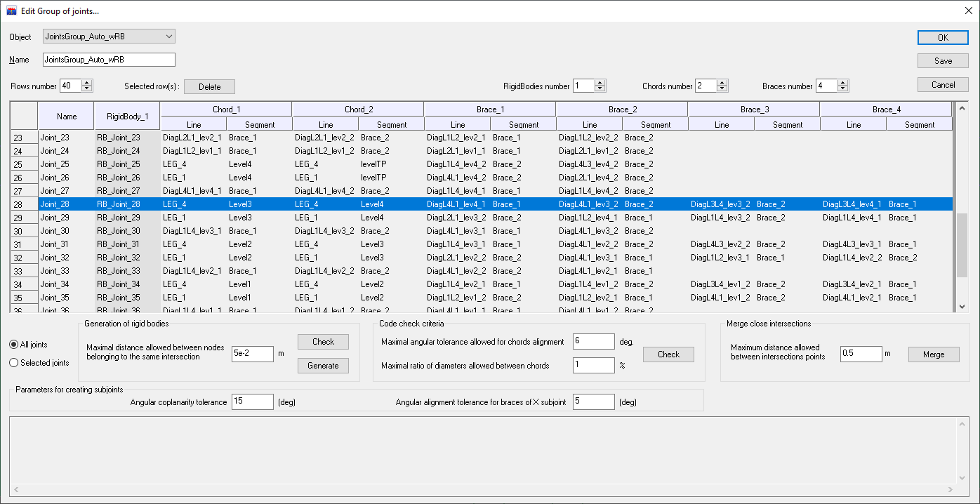Viewport: 980px width, 504px height.
Task: Click the application icon in title bar
Action: pos(11,11)
